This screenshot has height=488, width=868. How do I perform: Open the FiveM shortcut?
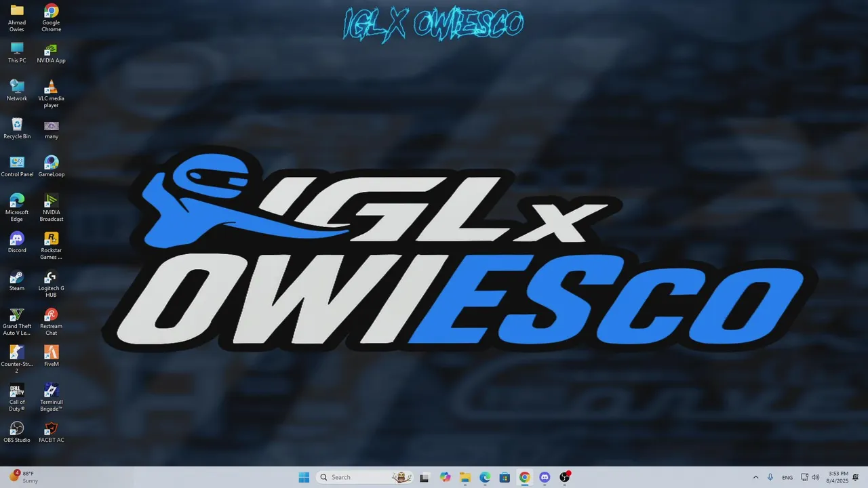coord(51,357)
